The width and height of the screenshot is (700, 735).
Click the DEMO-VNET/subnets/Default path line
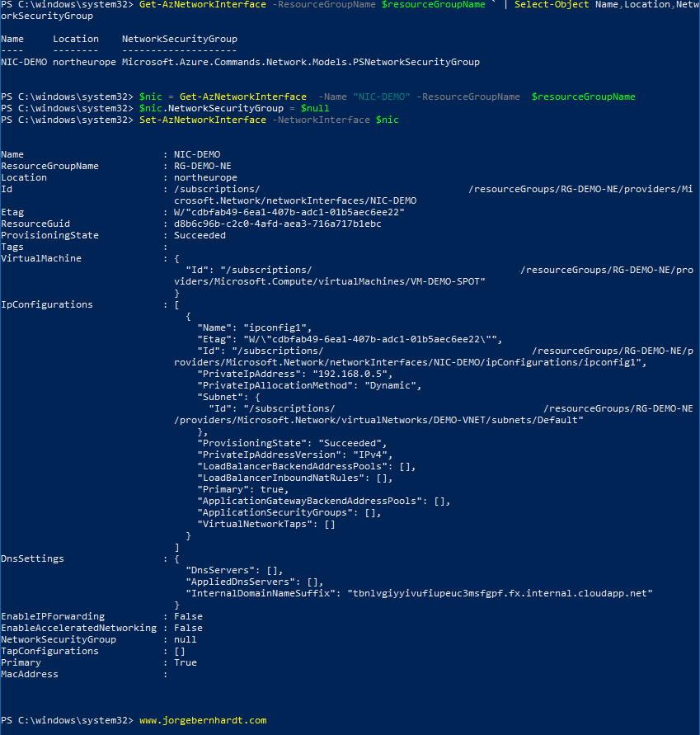[x=378, y=420]
